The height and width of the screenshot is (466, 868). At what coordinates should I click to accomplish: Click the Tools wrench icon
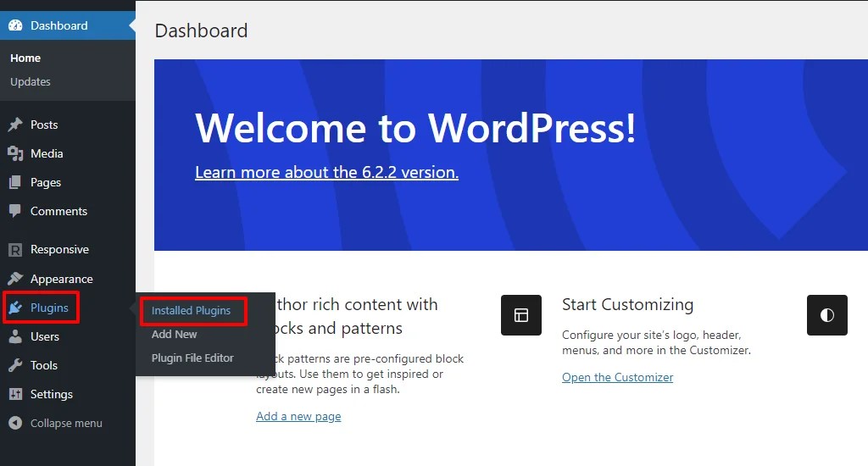tap(15, 365)
